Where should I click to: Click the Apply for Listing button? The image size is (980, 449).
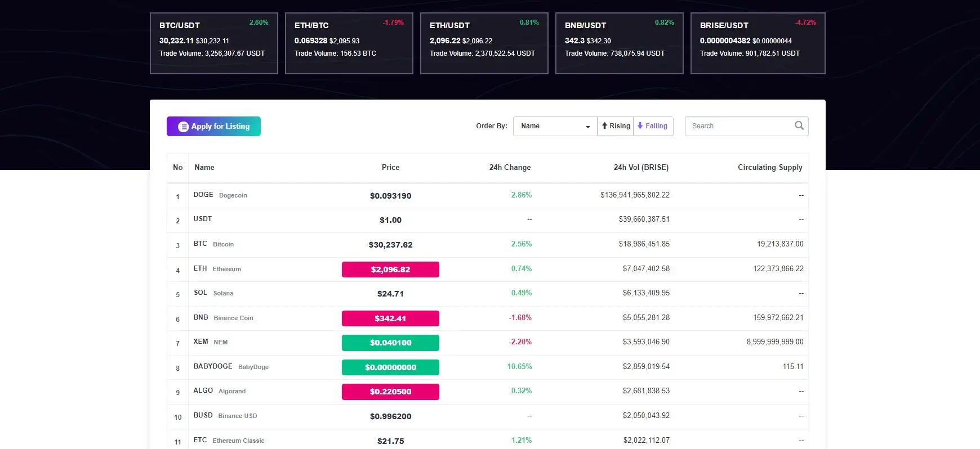(x=213, y=127)
